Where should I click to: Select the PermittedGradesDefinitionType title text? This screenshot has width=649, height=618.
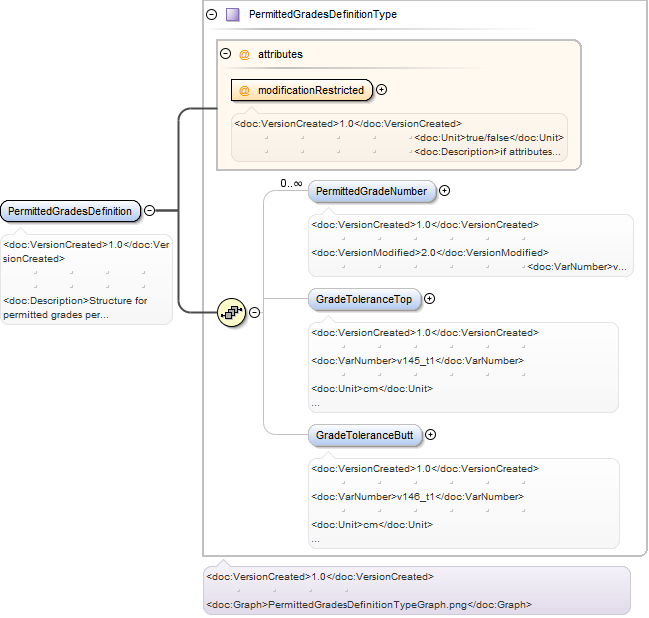point(323,14)
